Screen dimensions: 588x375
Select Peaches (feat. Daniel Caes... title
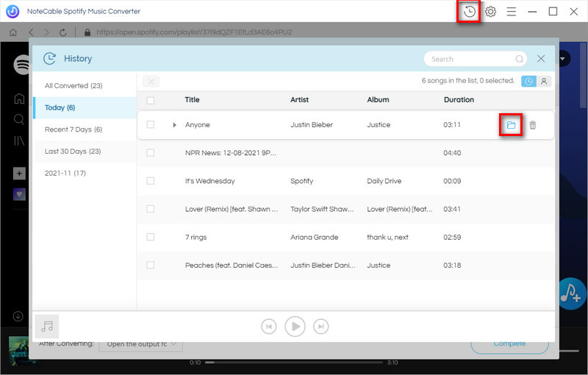tap(232, 265)
